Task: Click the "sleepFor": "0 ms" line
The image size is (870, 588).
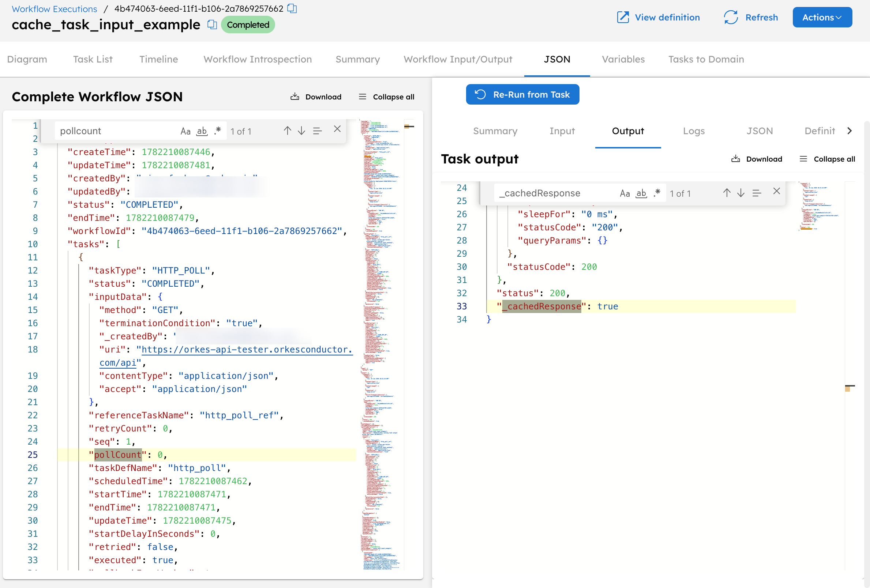Action: (x=567, y=214)
